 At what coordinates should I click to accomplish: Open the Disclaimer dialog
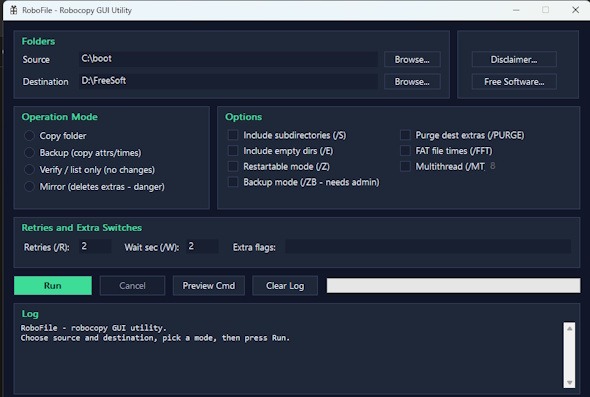(x=514, y=59)
